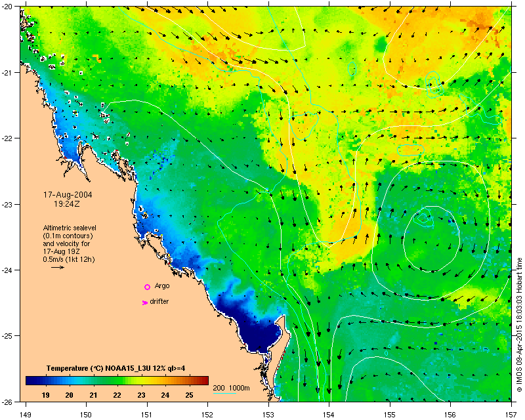Click the colorbar tick label '24'
Screen dimensions: 525x420
(165, 395)
